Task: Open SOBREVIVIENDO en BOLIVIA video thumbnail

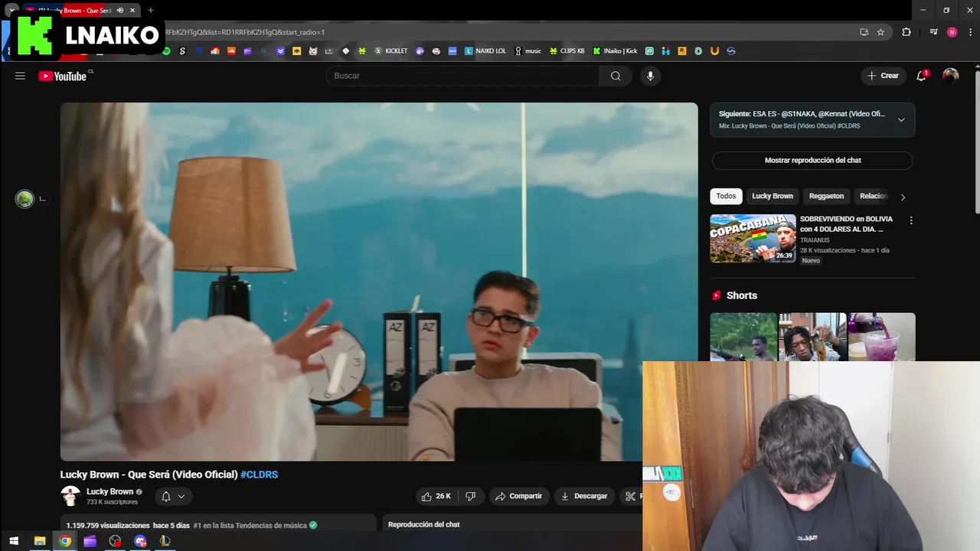Action: point(753,238)
